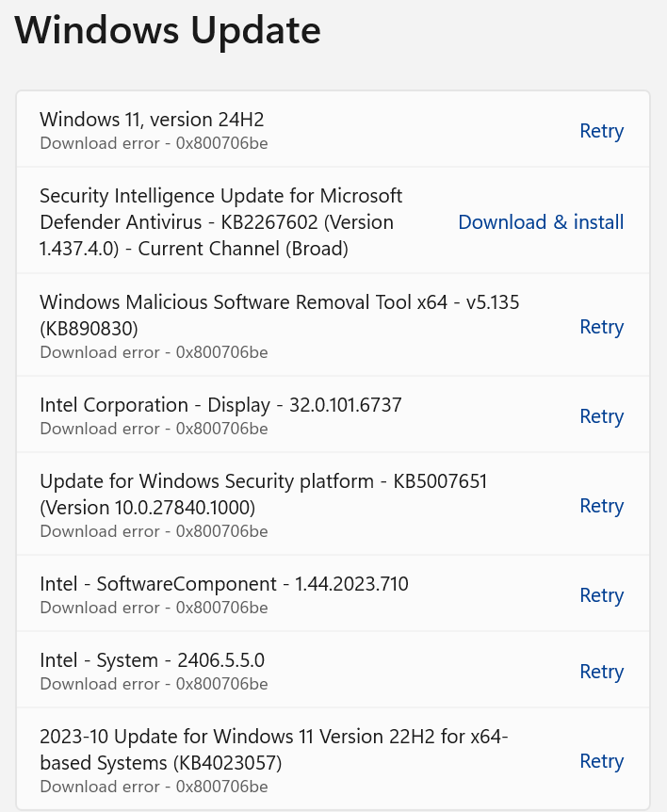Click the Intel SoftwareComponent 1.44.2023.710 title
This screenshot has width=667, height=812.
[x=224, y=584]
